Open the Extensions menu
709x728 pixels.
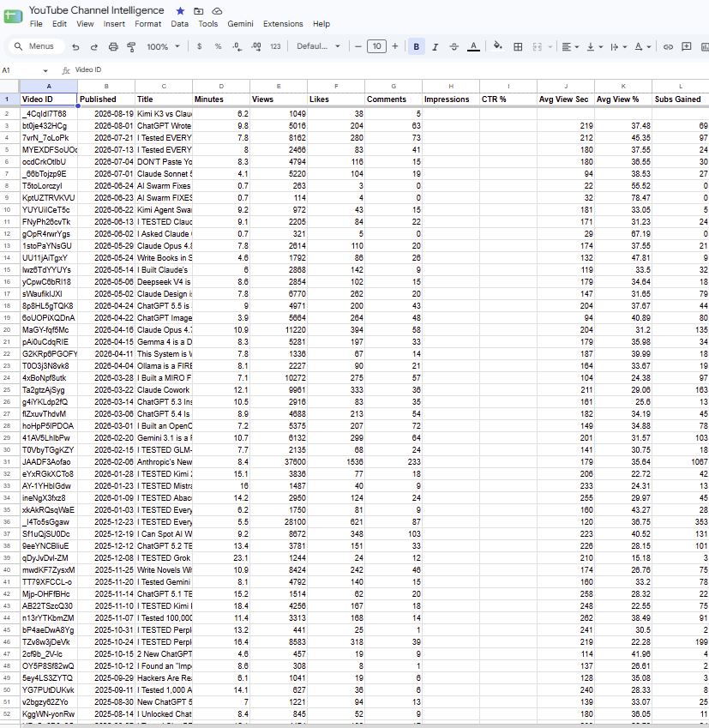click(283, 24)
